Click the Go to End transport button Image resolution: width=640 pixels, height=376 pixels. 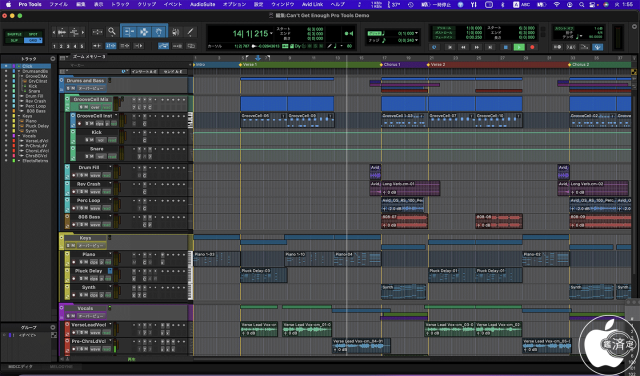(x=490, y=47)
